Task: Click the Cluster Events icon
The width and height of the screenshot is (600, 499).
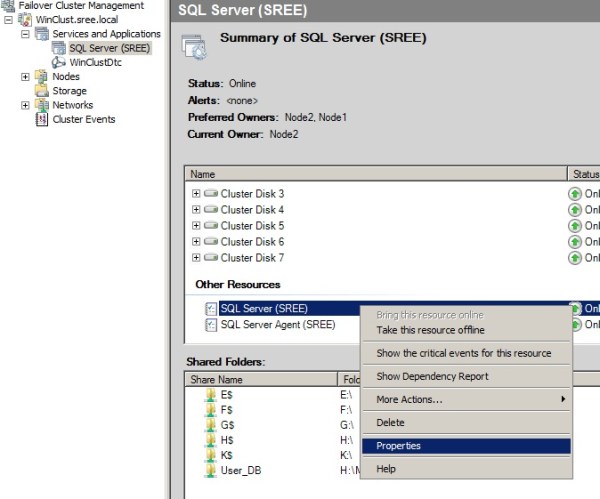Action: [x=42, y=119]
